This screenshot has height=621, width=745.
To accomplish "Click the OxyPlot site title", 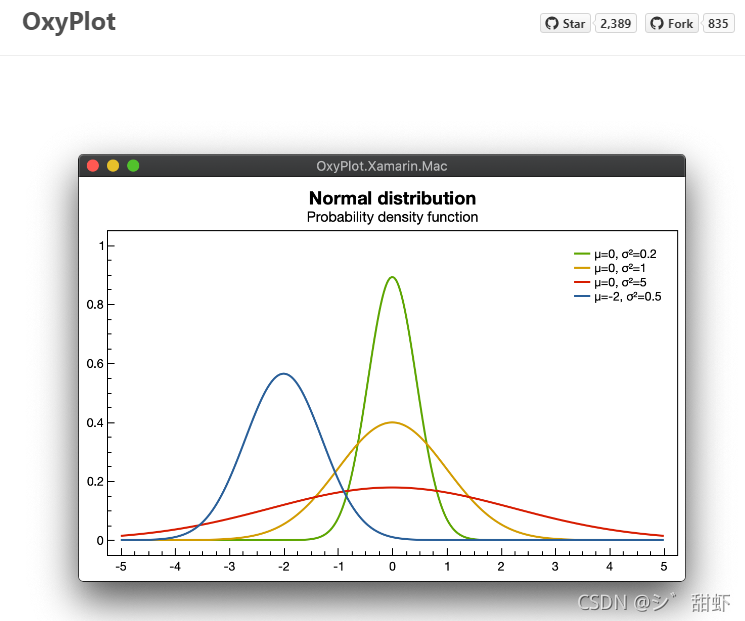I will pyautogui.click(x=69, y=22).
